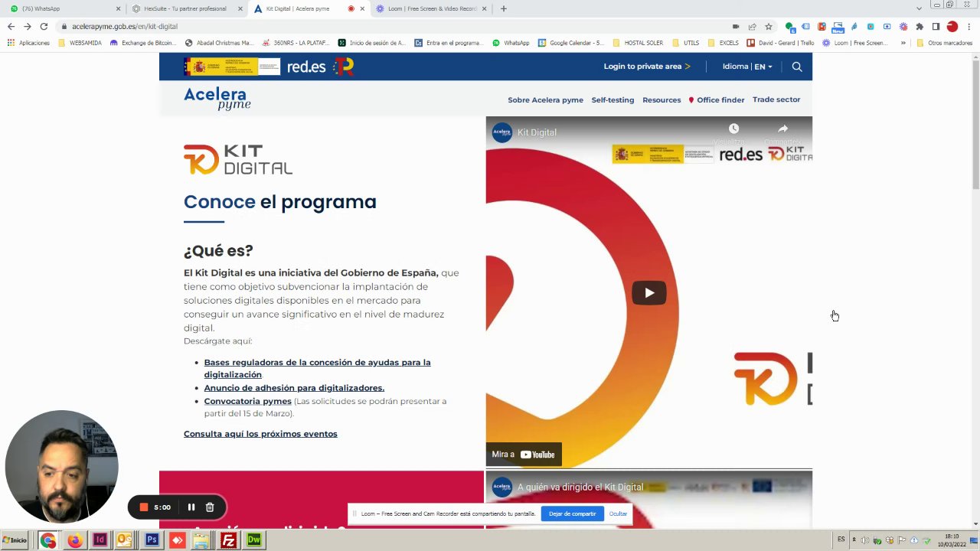Screen dimensions: 980x551
Task: Switch to the HexSuite tab
Action: point(185,8)
